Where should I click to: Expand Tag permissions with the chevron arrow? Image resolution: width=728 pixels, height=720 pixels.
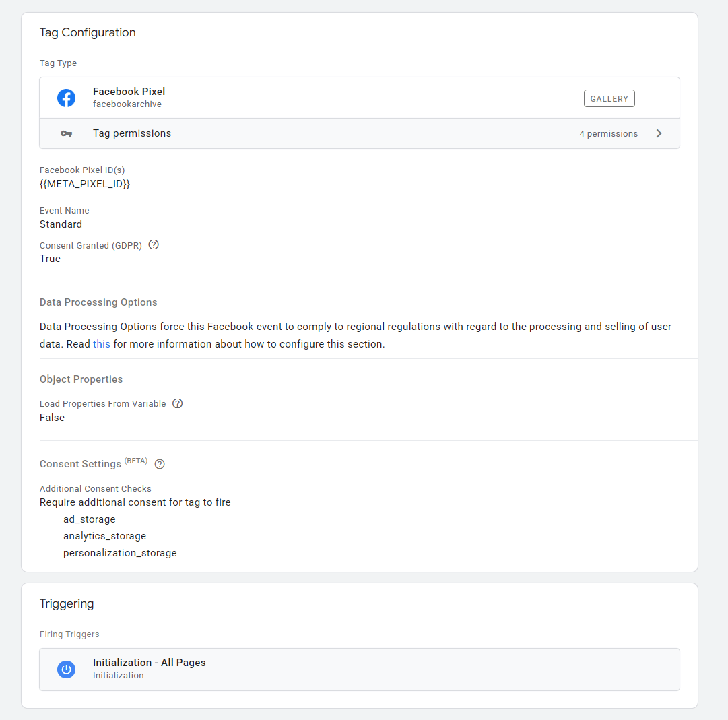point(659,133)
